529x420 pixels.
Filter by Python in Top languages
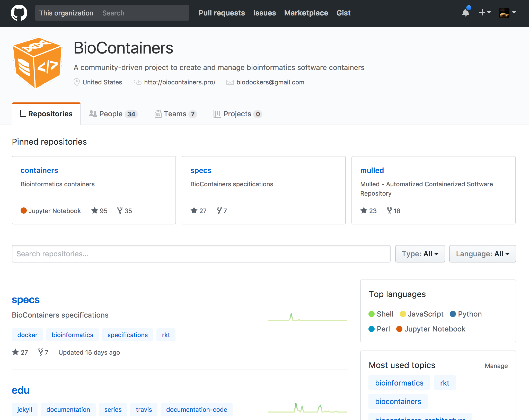point(466,314)
